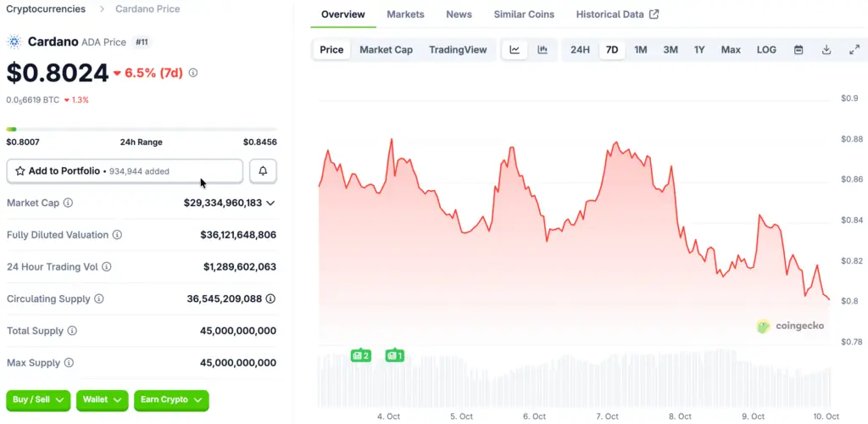This screenshot has width=868, height=424.
Task: Switch to line chart view icon
Action: (515, 50)
